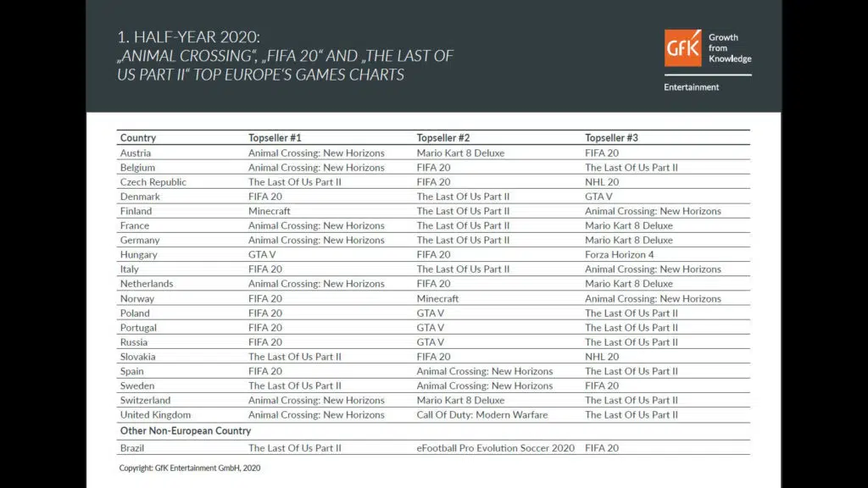Select the 'Austria' country cell
The width and height of the screenshot is (868, 488).
pyautogui.click(x=135, y=152)
